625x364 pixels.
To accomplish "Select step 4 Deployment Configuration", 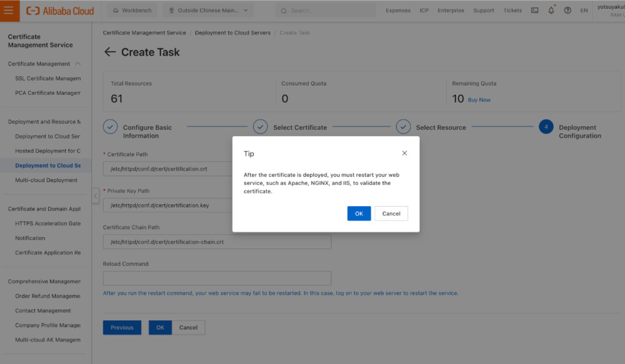I will pos(546,126).
